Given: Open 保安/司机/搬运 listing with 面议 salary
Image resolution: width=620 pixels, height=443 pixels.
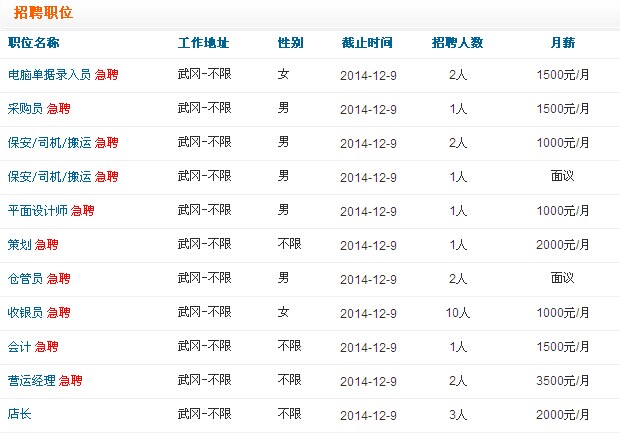Looking at the screenshot, I should pyautogui.click(x=49, y=177).
